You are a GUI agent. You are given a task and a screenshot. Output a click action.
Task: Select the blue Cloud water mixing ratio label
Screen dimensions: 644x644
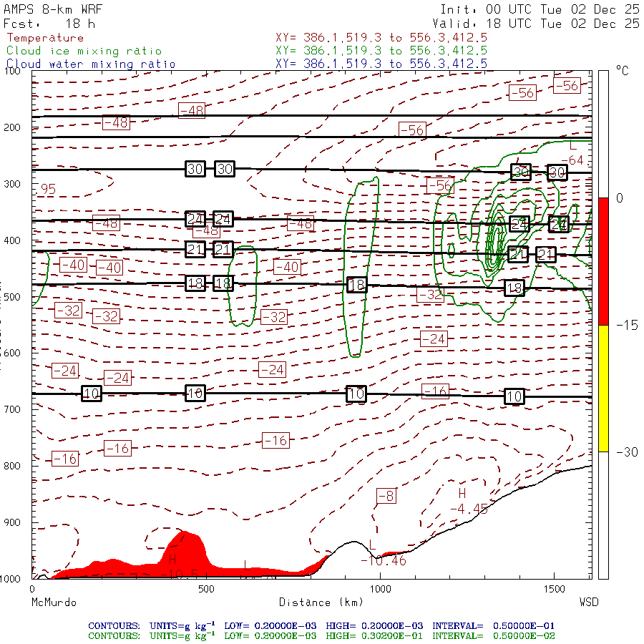pyautogui.click(x=91, y=64)
